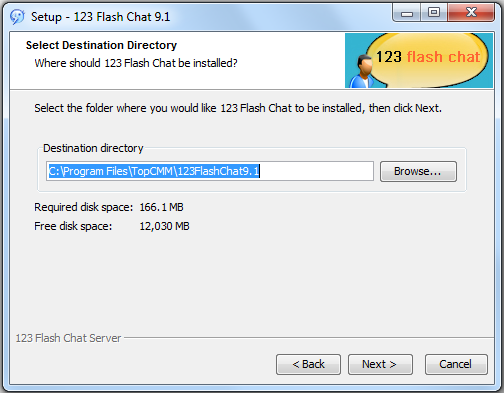Click the Required disk space label
This screenshot has height=393, width=504.
[x=83, y=207]
